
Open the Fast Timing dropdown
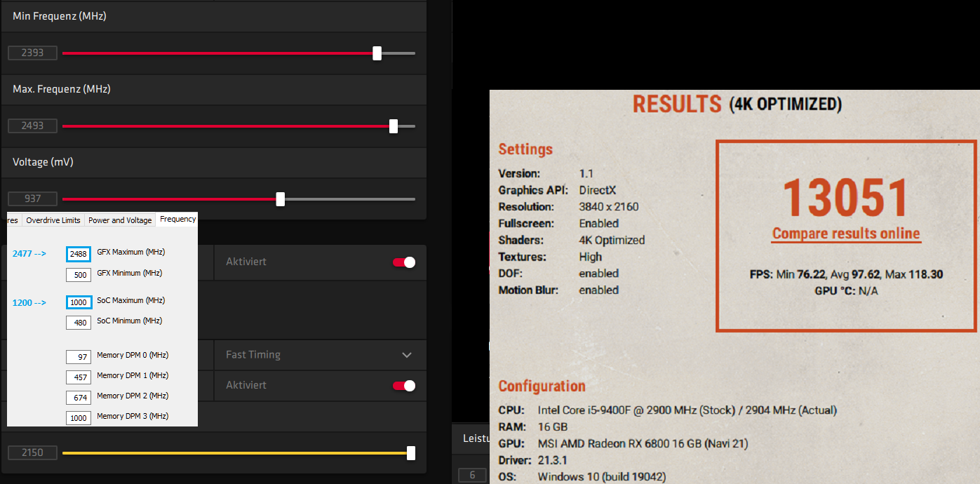[320, 355]
